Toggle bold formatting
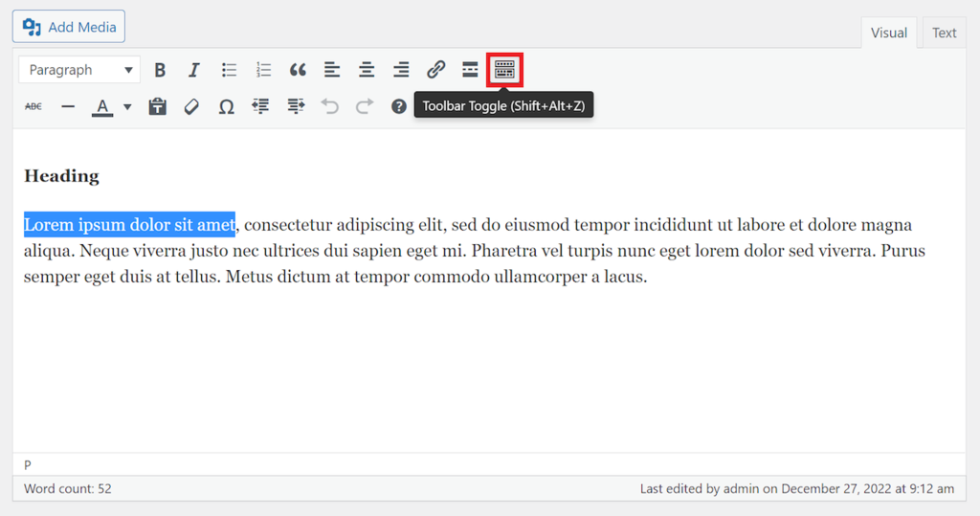The width and height of the screenshot is (980, 516). click(x=160, y=70)
